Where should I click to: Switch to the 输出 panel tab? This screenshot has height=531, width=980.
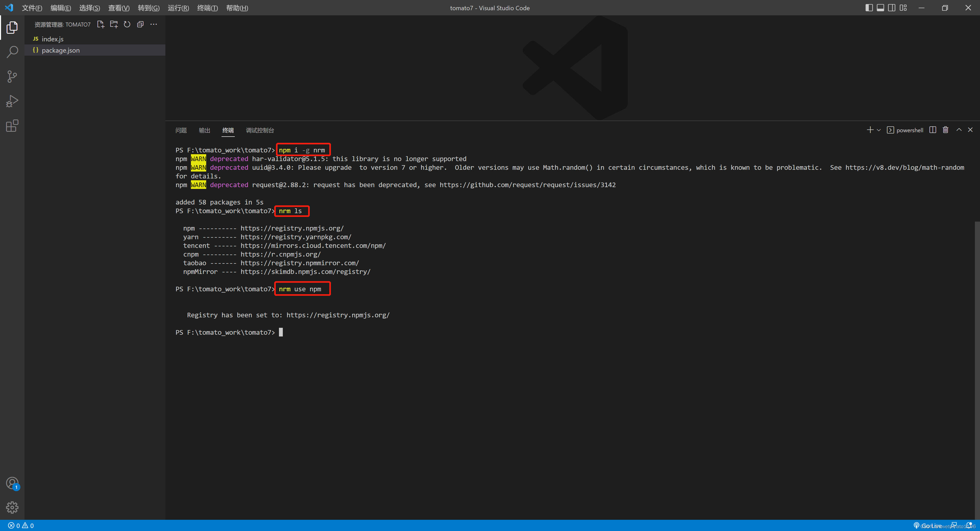pos(204,130)
